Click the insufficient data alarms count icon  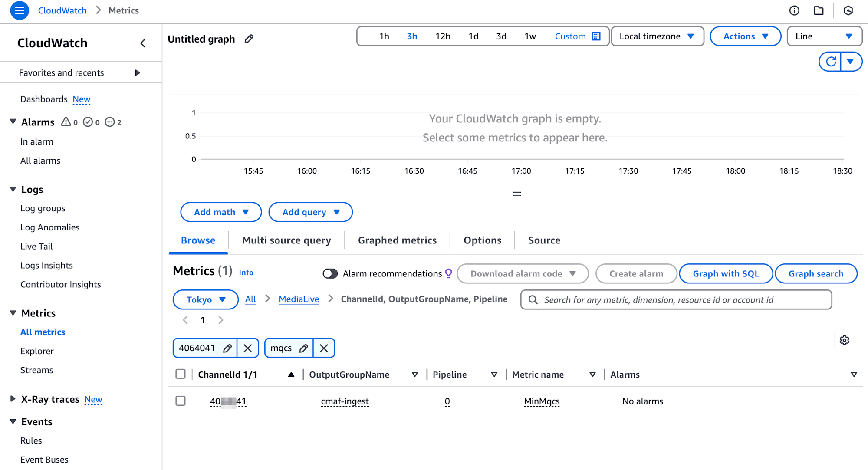click(x=110, y=122)
